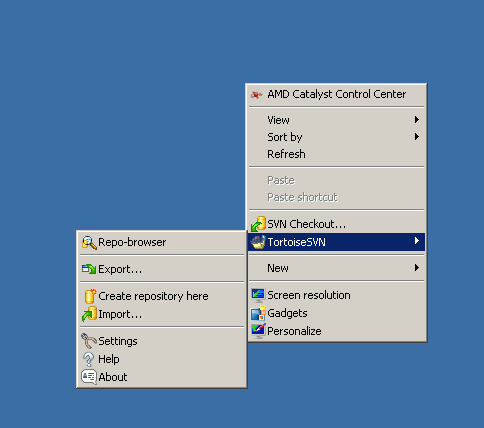
Task: Click the TortoiseSVN turtle icon
Action: tap(258, 242)
